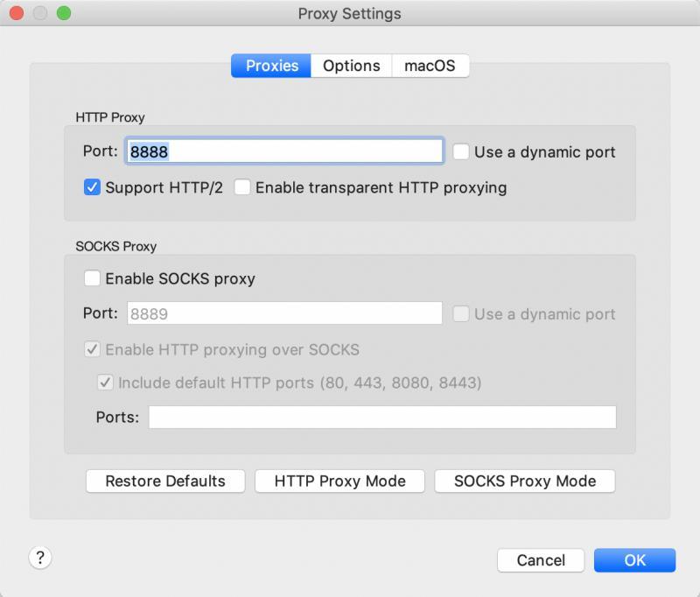Uncheck Support HTTP/2

pos(92,187)
